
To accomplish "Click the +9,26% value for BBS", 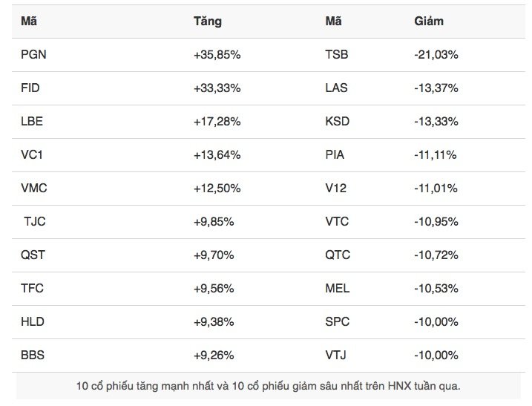I will [x=214, y=356].
